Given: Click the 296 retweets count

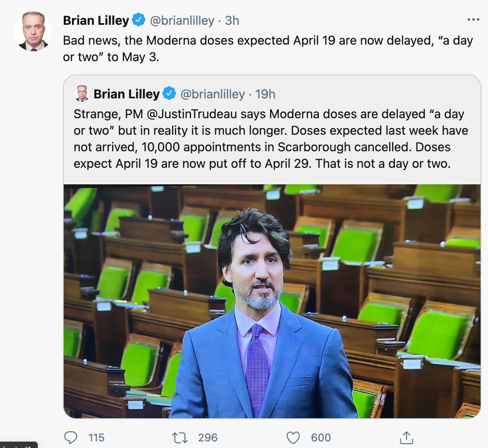Looking at the screenshot, I should [208, 438].
